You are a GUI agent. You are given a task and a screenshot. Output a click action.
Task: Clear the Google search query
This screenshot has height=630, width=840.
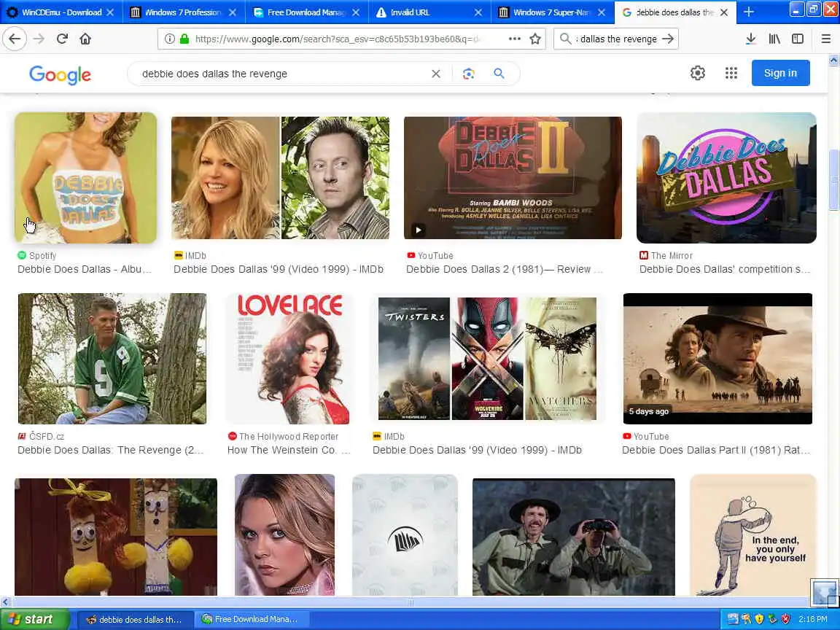(436, 74)
